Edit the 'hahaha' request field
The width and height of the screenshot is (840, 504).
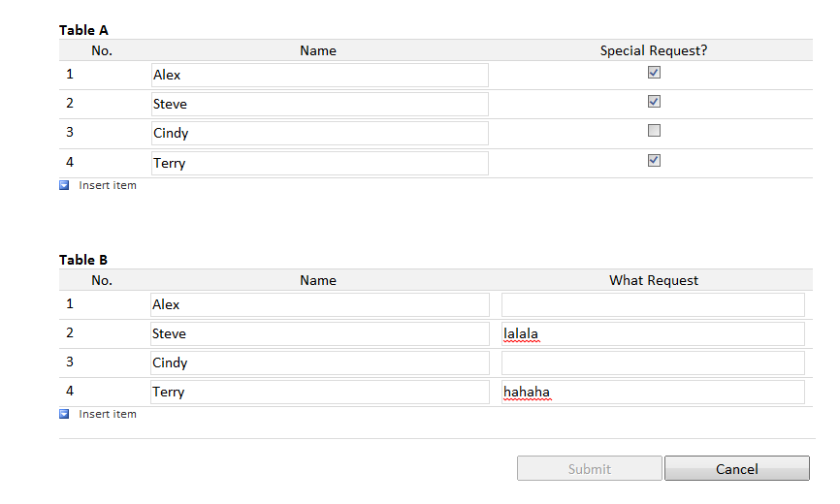653,392
